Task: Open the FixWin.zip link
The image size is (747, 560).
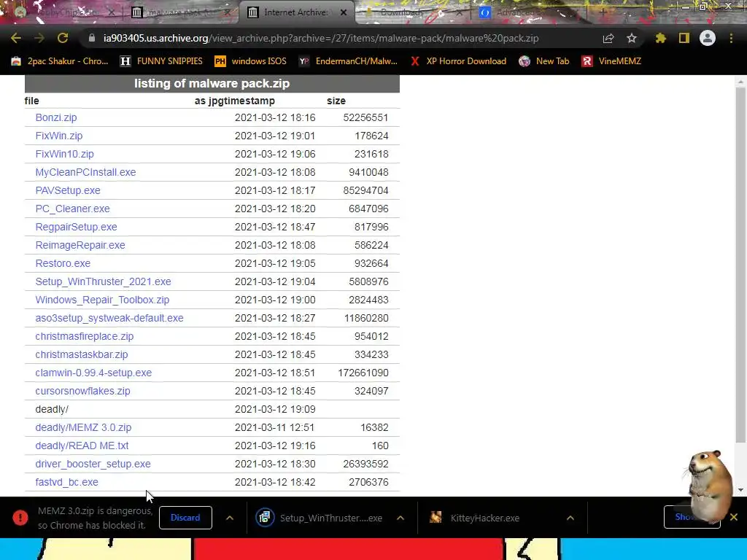Action: [58, 136]
